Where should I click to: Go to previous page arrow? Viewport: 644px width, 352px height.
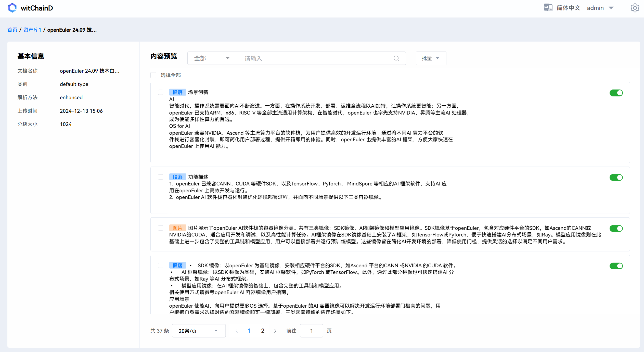coord(237,331)
